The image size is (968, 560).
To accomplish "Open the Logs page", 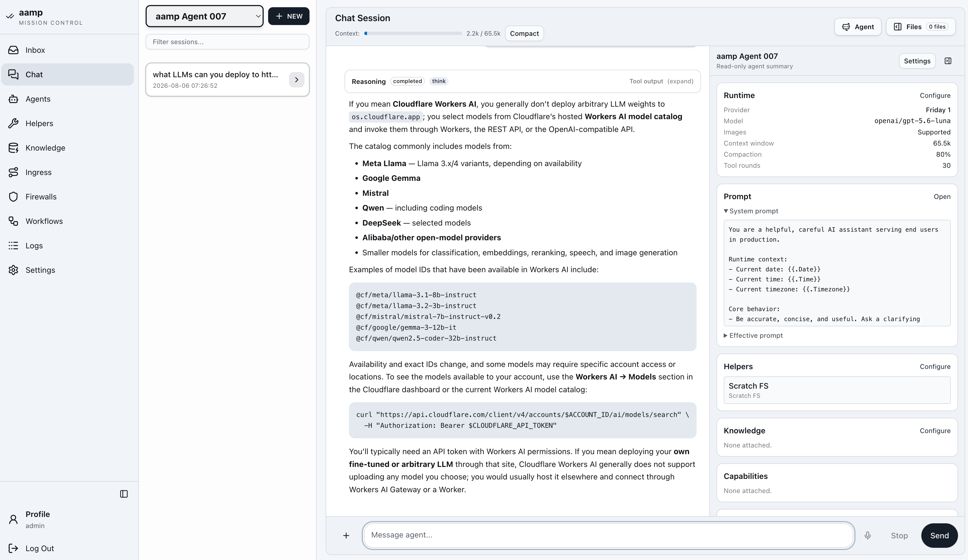I will coord(68,246).
